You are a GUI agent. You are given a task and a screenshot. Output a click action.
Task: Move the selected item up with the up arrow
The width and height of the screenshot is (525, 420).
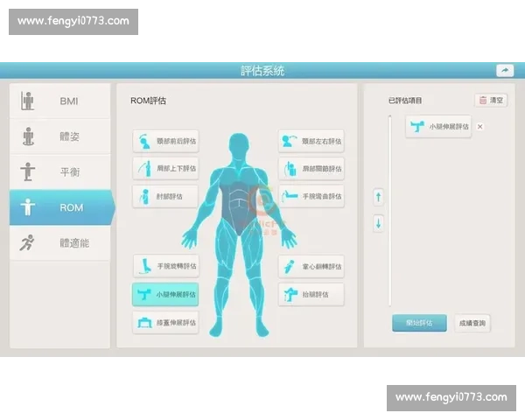pos(378,197)
